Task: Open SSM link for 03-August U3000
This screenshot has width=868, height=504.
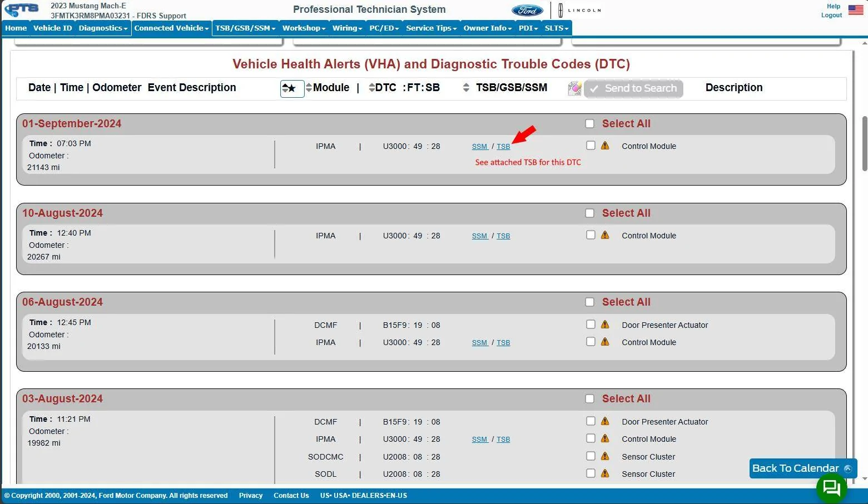Action: click(480, 440)
